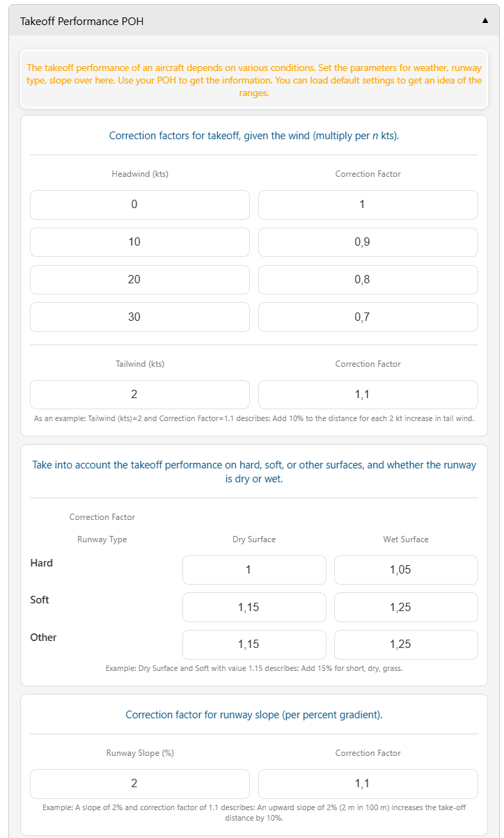This screenshot has height=838, width=504.
Task: Click the headwind field showing 10
Action: (139, 242)
